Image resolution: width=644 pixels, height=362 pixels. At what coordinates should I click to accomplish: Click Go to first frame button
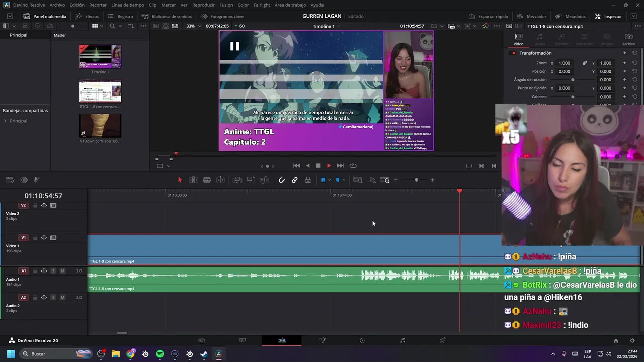coord(297,166)
